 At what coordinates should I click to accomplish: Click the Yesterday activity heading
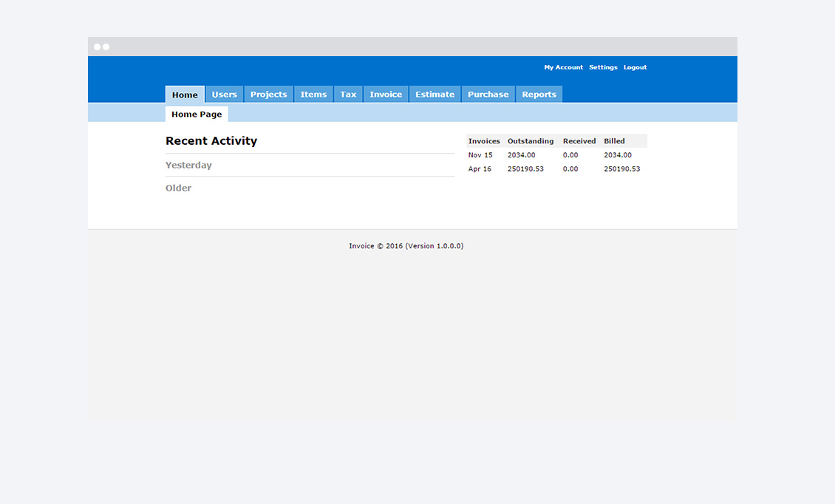point(188,166)
